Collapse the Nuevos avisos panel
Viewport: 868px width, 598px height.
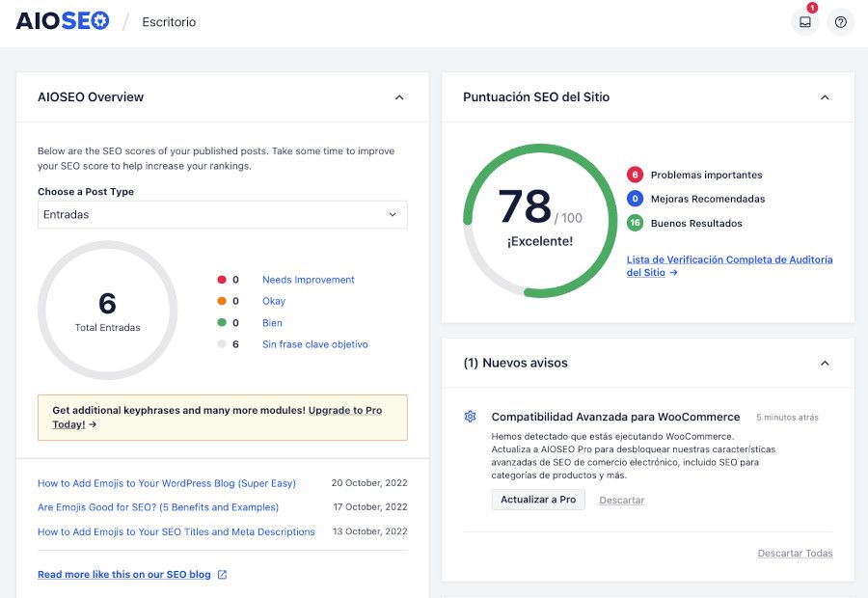825,364
